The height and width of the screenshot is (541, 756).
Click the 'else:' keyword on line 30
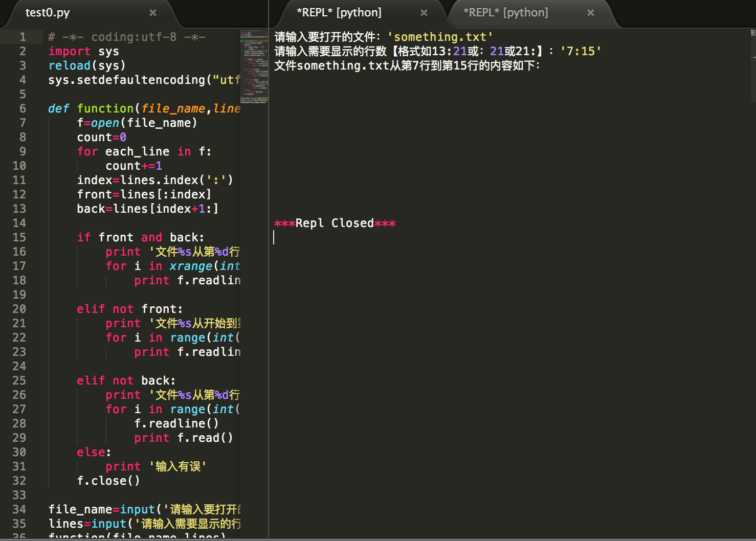(93, 452)
